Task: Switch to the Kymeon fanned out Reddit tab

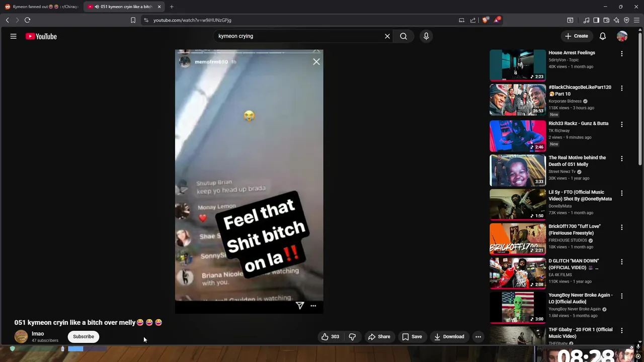Action: pyautogui.click(x=42, y=7)
